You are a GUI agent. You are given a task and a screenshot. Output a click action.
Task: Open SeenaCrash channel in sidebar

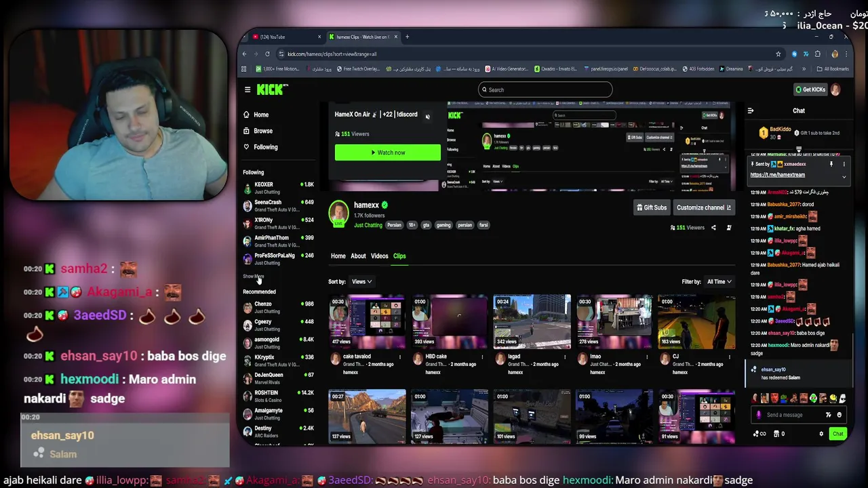278,205
